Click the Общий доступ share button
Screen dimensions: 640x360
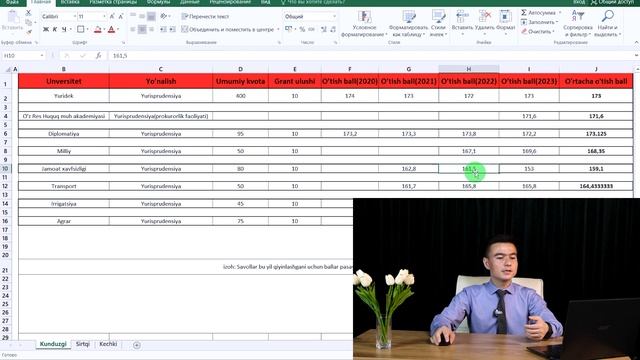pyautogui.click(x=612, y=2)
